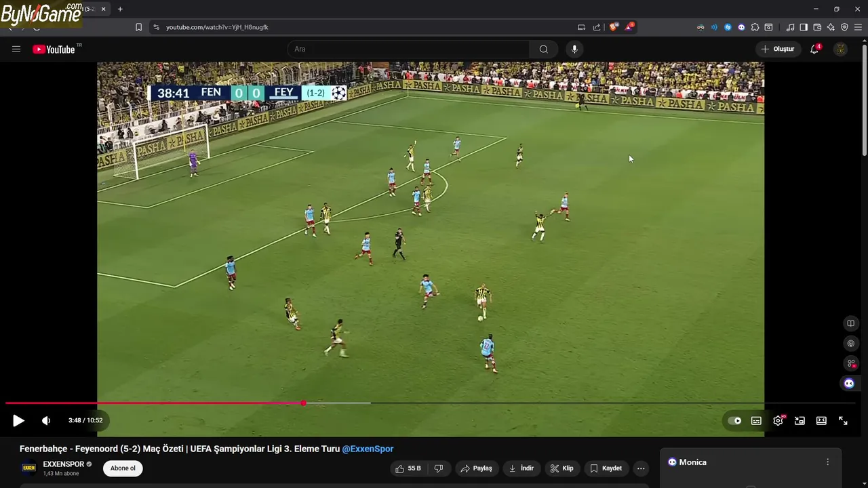Like the video (55 B)
The width and height of the screenshot is (868, 488).
tap(409, 468)
